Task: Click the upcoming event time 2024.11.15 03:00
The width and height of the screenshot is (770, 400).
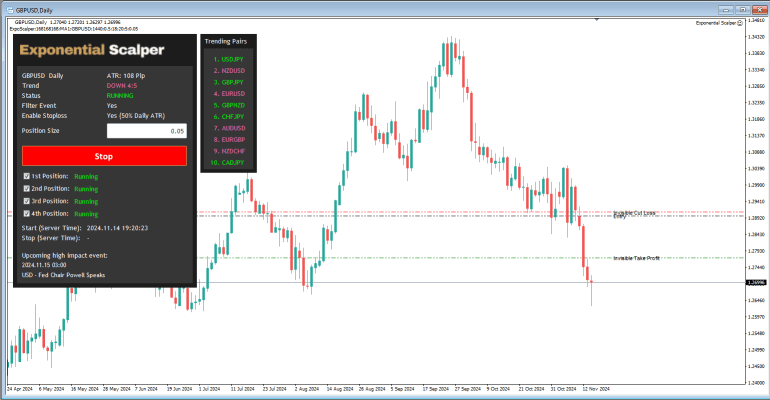Action: point(44,265)
